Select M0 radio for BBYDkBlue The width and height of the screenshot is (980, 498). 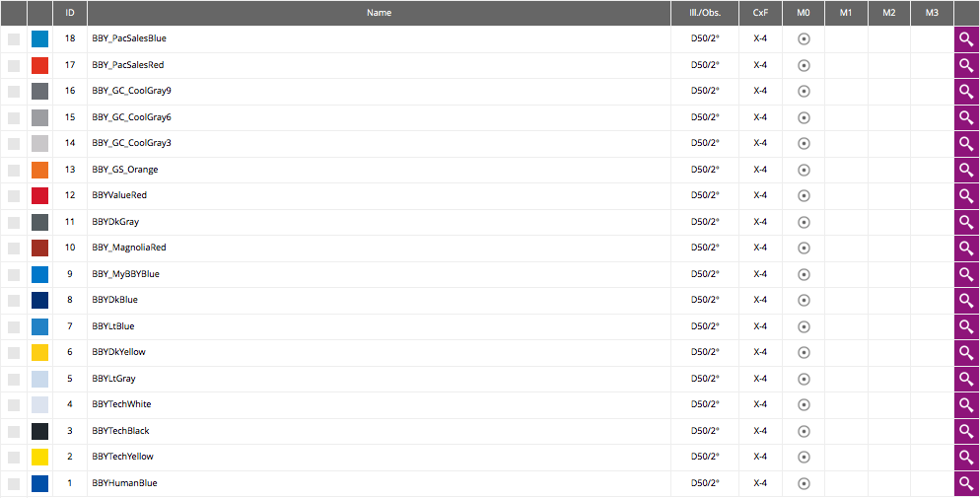(x=804, y=300)
